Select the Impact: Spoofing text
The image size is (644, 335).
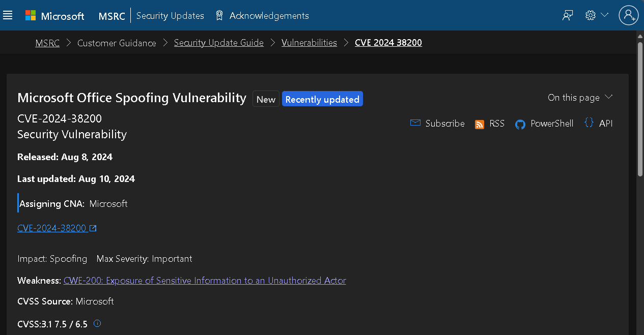(52, 259)
